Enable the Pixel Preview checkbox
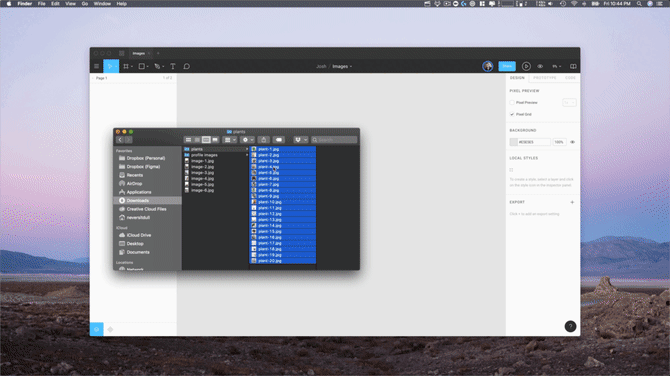The height and width of the screenshot is (376, 670). click(512, 103)
